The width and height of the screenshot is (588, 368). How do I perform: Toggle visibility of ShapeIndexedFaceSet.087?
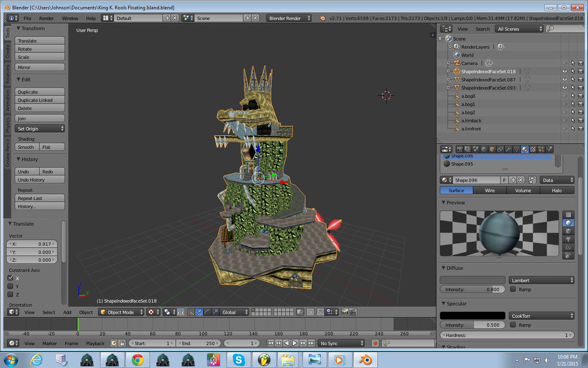pos(565,79)
